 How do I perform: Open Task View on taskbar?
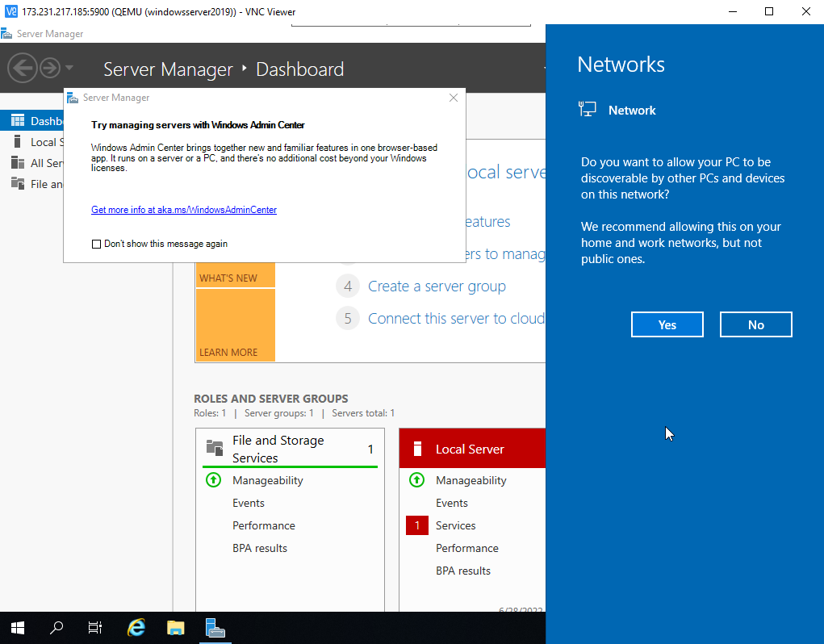point(95,628)
